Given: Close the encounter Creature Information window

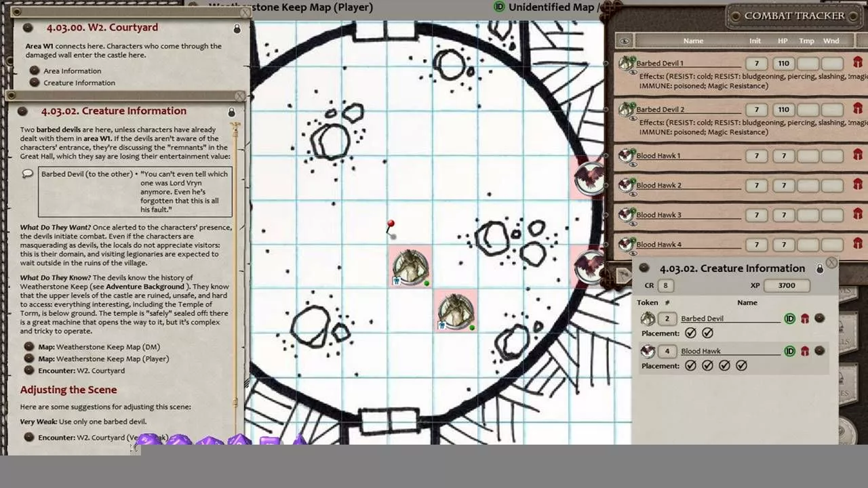Looking at the screenshot, I should click(x=831, y=263).
